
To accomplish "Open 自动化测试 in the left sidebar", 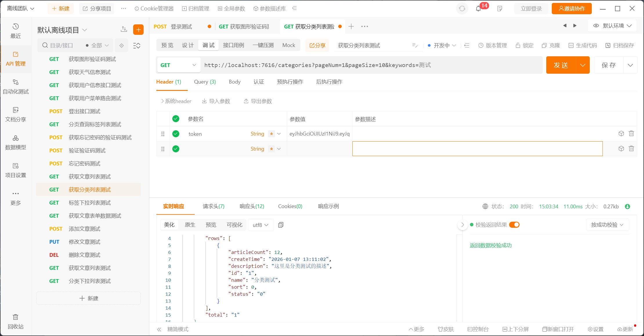I will tap(16, 86).
